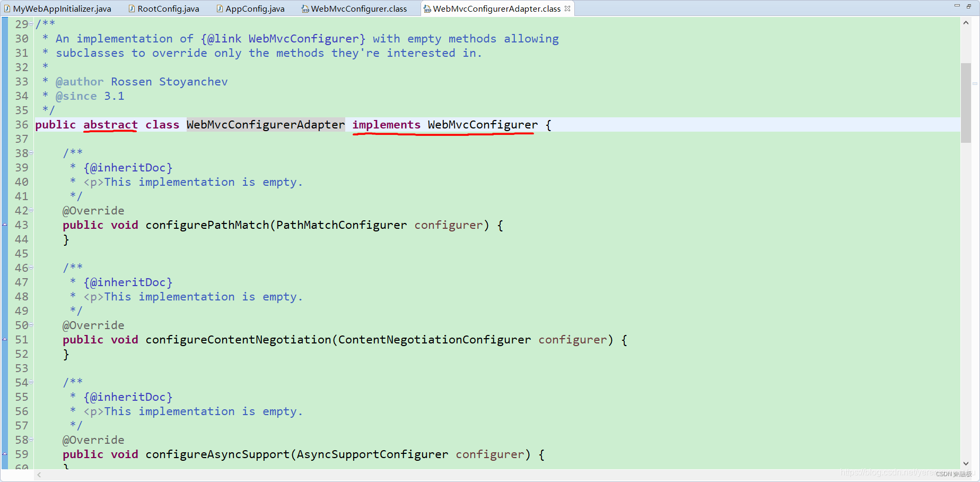The width and height of the screenshot is (980, 482).
Task: Click the 'abstract' keyword on line 36
Action: [110, 125]
